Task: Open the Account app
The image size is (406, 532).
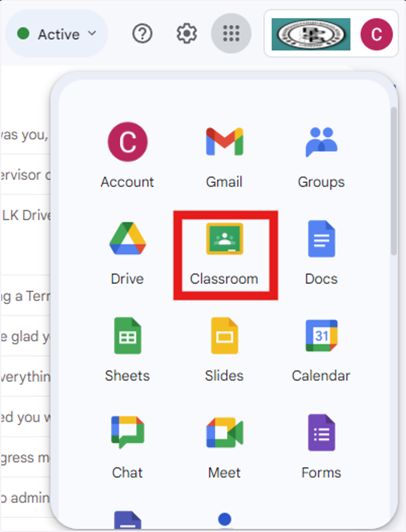Action: click(128, 155)
